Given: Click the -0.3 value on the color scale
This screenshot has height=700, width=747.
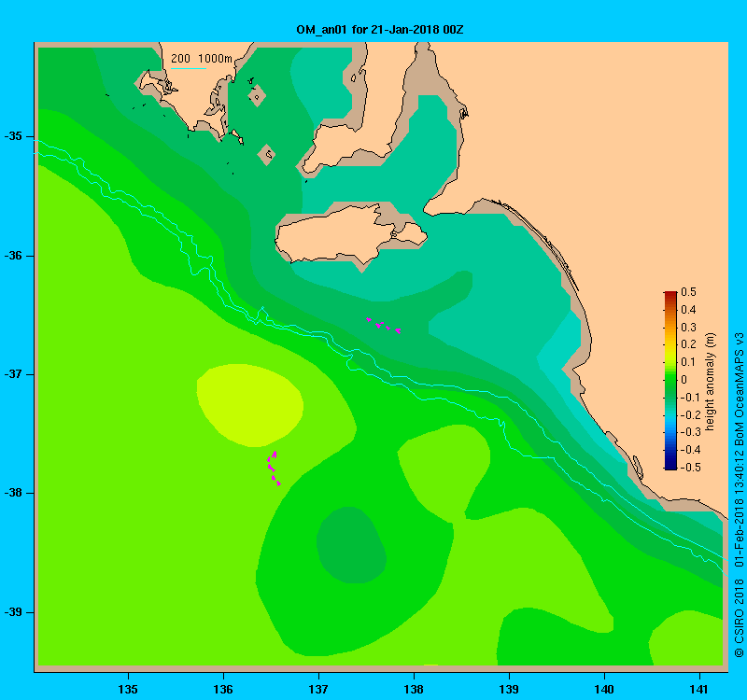Looking at the screenshot, I should pos(690,432).
